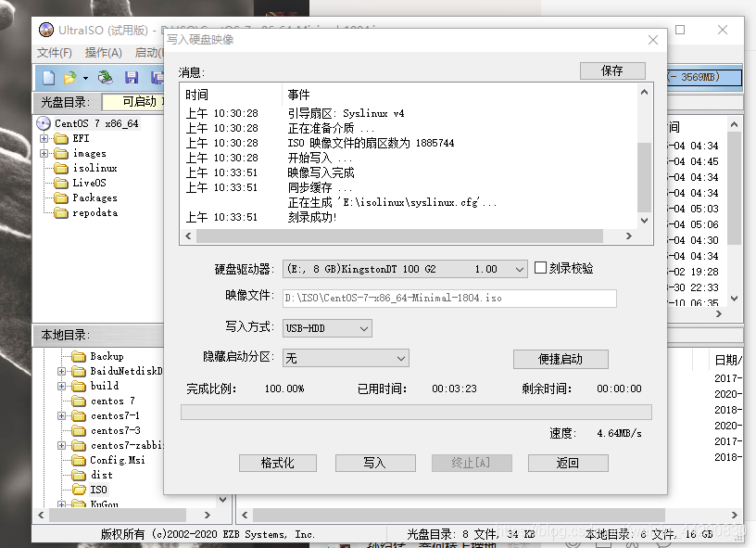
Task: Click the arrow beside the Open toolbar icon
Action: 85,78
